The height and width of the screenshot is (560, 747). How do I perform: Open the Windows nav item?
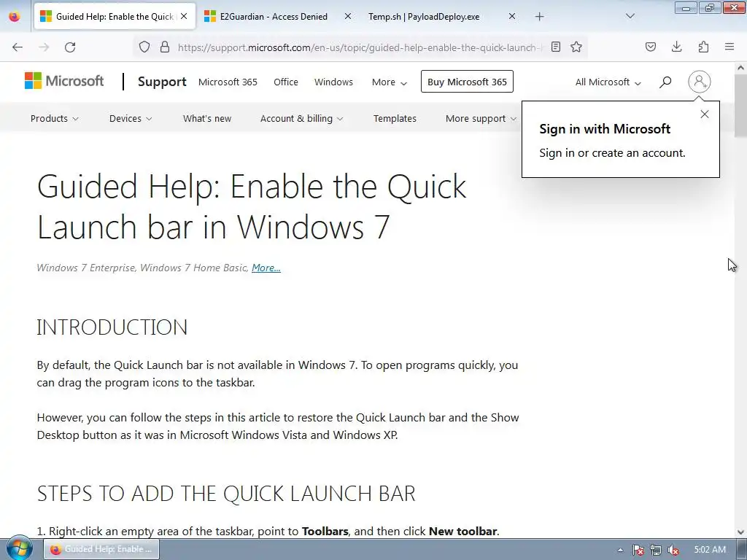(333, 82)
